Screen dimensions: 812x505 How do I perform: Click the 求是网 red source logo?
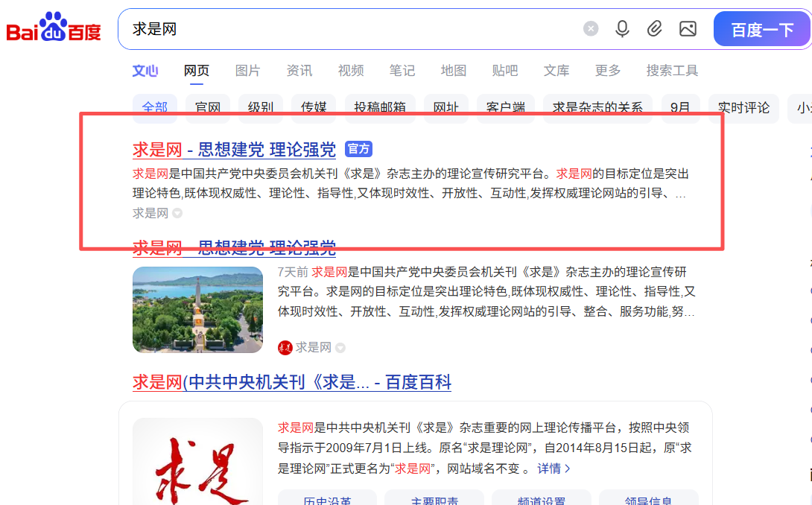(285, 348)
